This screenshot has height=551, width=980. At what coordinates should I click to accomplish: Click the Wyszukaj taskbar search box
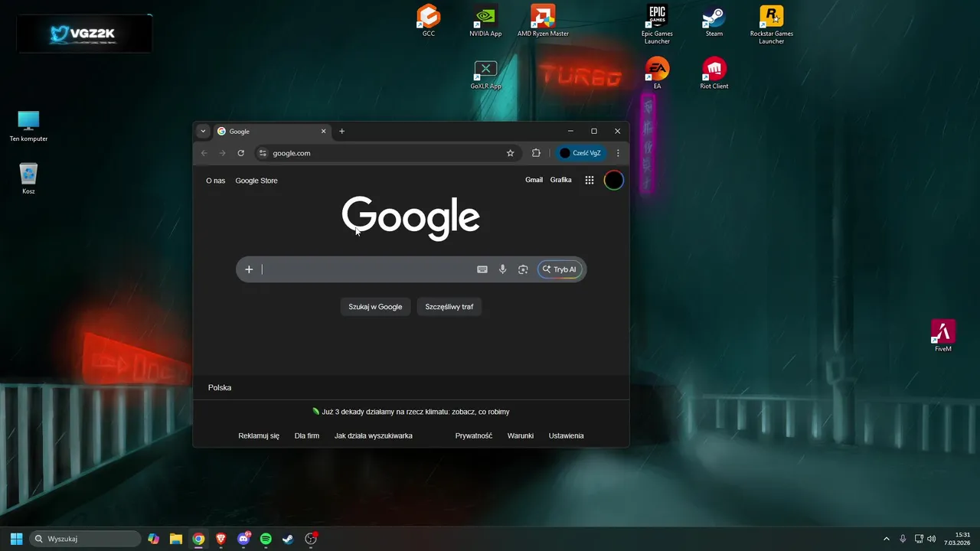(x=85, y=539)
